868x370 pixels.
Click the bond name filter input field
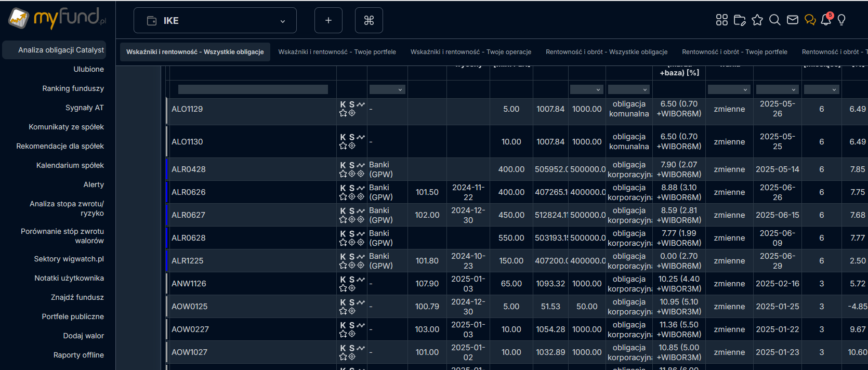253,89
